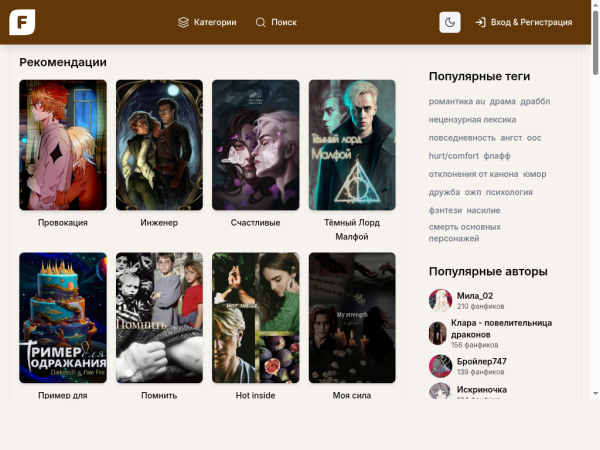Open the Пример для подражания cake cover
600x450 pixels.
tap(63, 318)
